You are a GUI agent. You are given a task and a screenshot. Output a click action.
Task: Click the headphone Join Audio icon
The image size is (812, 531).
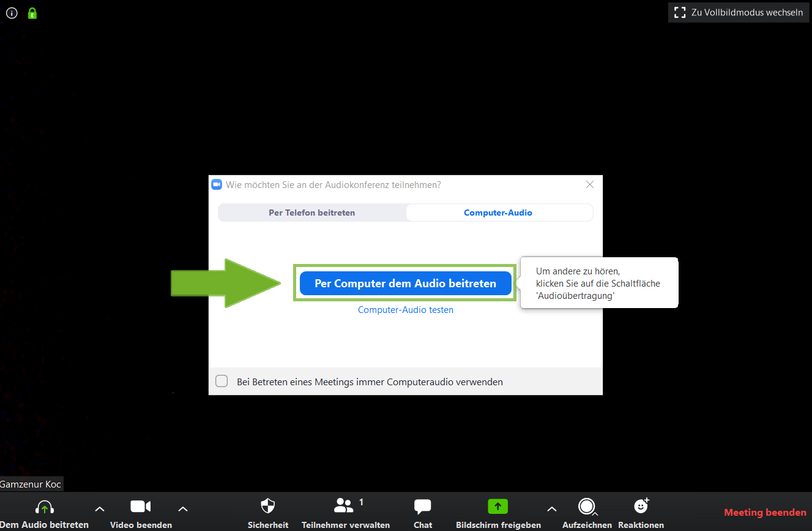tap(44, 507)
